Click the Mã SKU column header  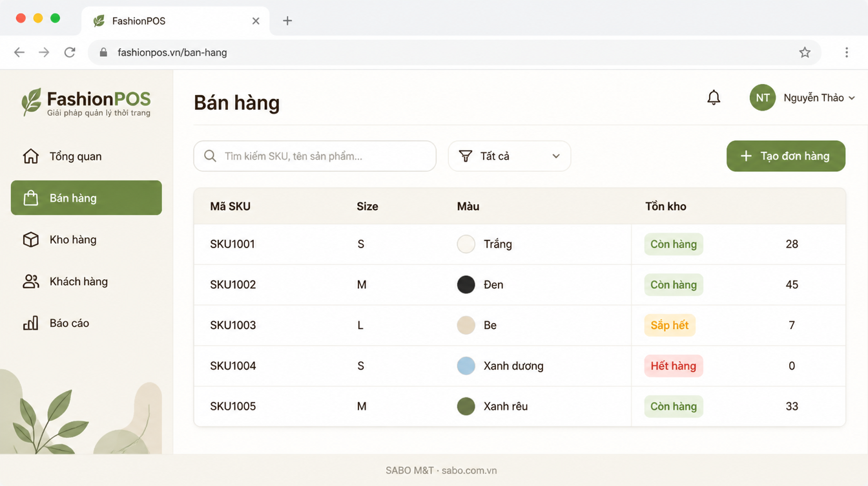(x=231, y=207)
